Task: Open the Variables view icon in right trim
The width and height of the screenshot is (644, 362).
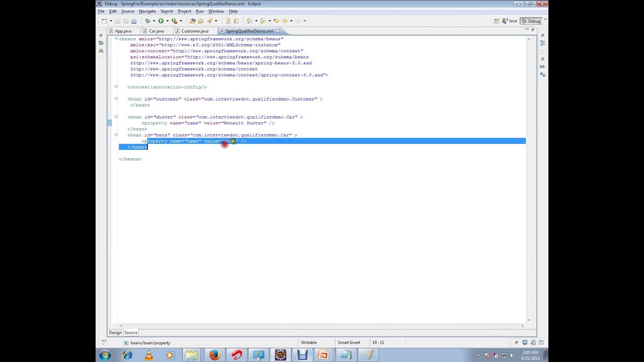Action: point(542,66)
